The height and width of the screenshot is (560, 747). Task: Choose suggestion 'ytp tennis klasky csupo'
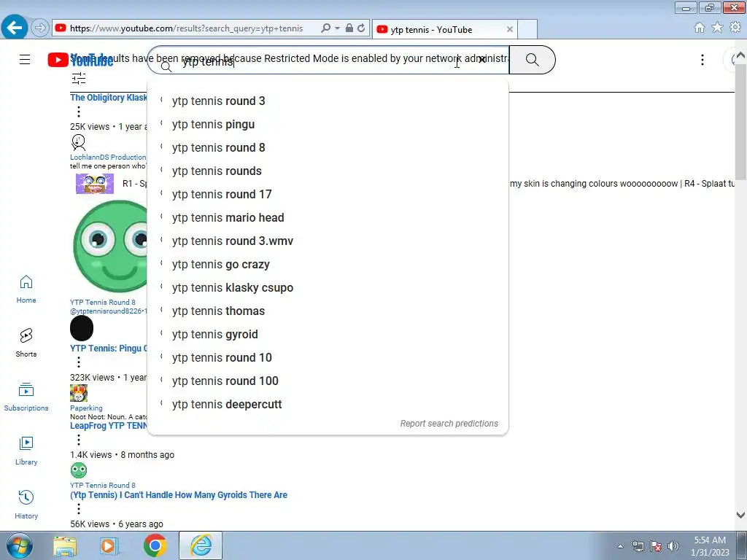click(x=328, y=287)
